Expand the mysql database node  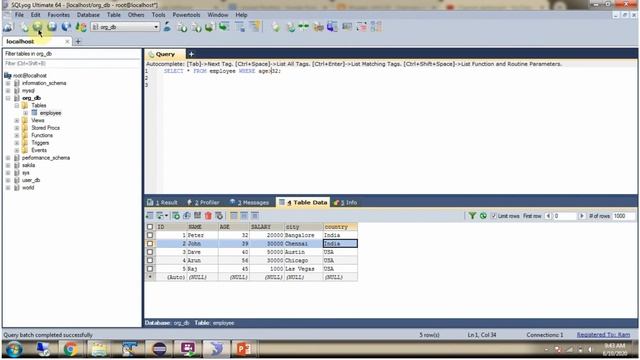(x=8, y=90)
